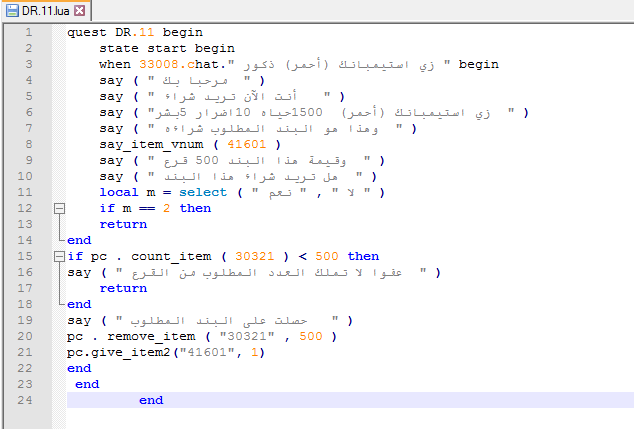Close the DR.11.lua tab
The width and height of the screenshot is (634, 429).
point(80,11)
